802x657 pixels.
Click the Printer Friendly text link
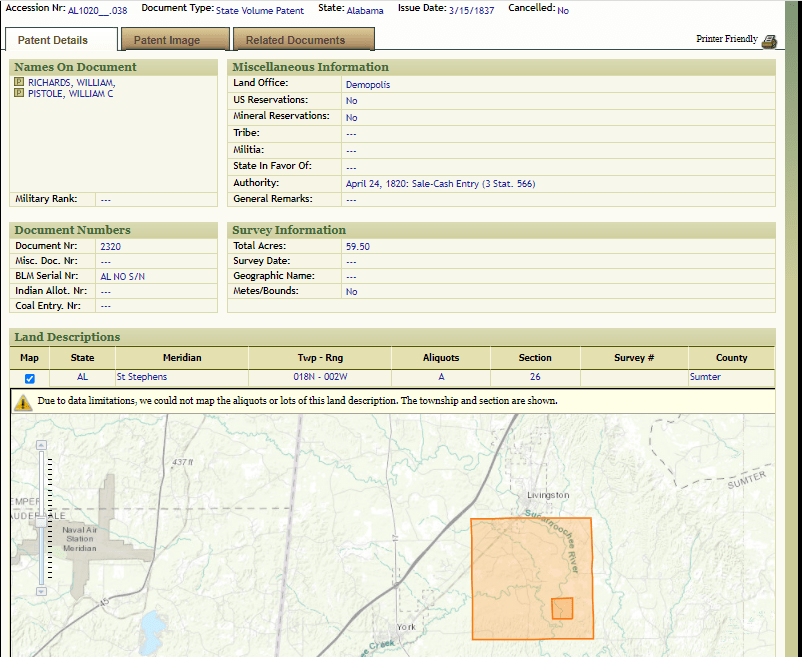[x=727, y=39]
